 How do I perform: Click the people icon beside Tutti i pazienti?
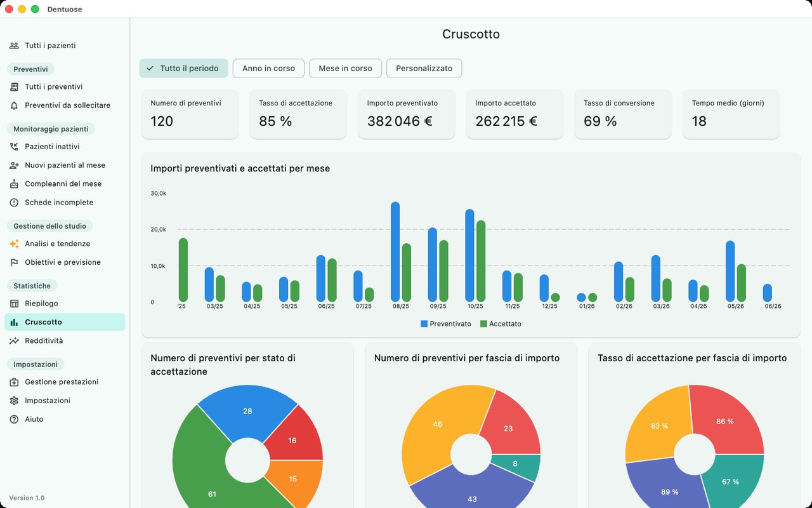point(14,46)
